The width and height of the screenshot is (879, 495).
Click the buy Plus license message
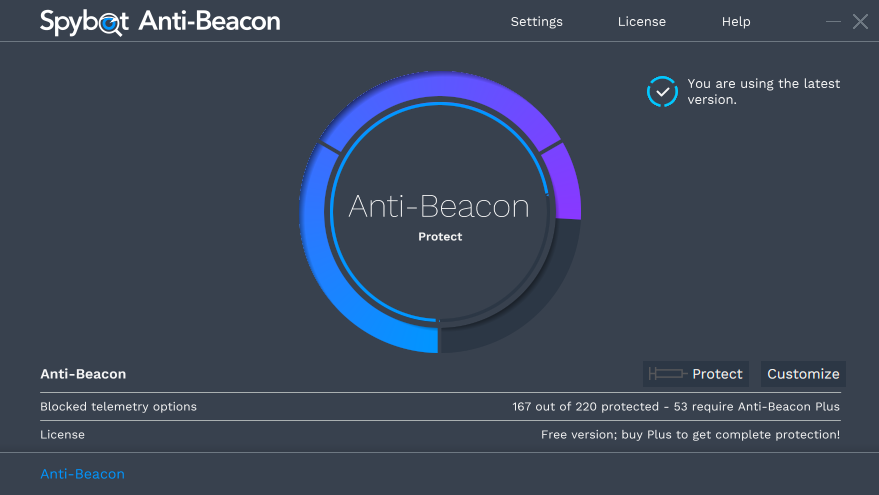click(690, 434)
